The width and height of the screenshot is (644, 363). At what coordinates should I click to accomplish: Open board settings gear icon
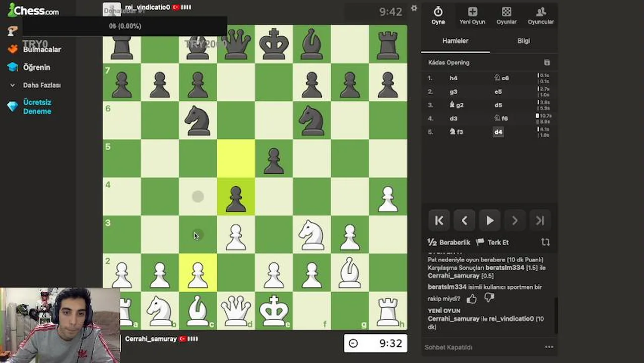414,9
